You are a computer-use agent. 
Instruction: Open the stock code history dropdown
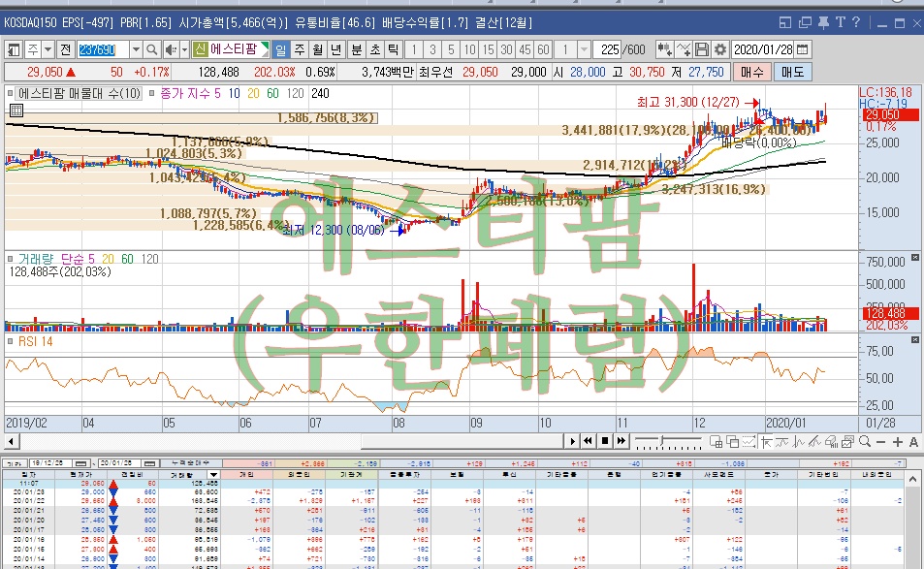point(136,49)
